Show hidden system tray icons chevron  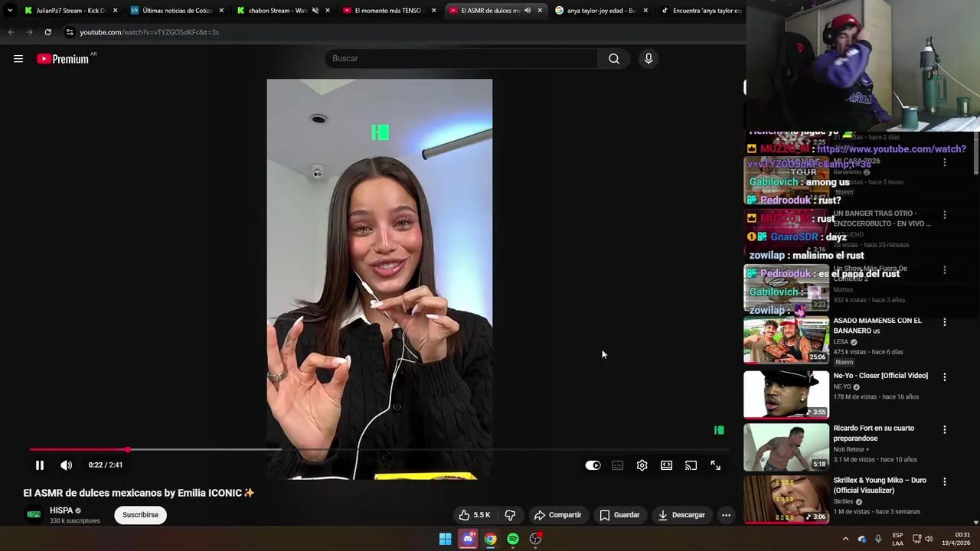(x=845, y=539)
